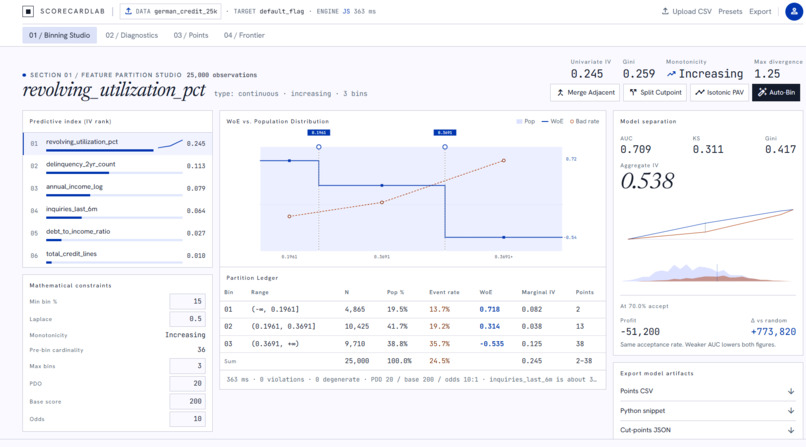Click the Base score input field
Image resolution: width=806 pixels, height=447 pixels.
[188, 401]
